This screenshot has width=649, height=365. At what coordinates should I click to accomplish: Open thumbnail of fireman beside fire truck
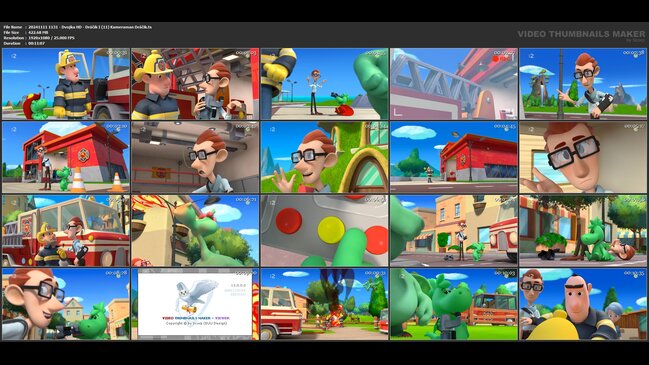point(66,84)
